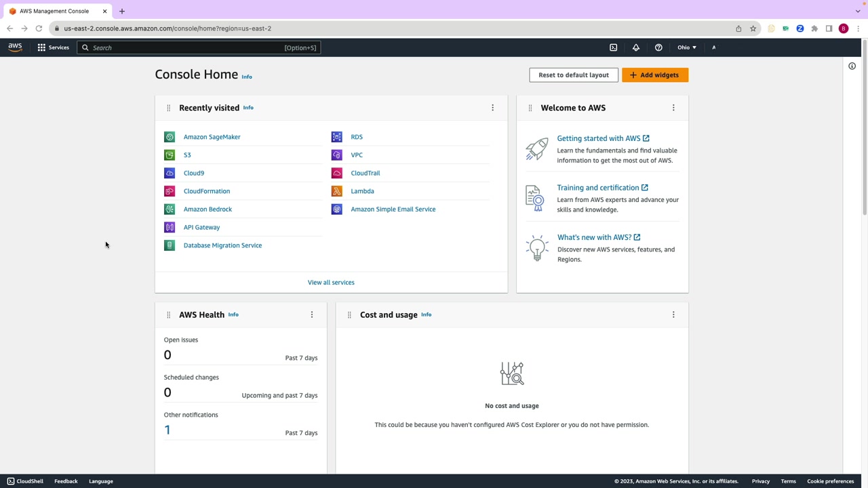Open the Info link for AWS Health

pyautogui.click(x=233, y=314)
